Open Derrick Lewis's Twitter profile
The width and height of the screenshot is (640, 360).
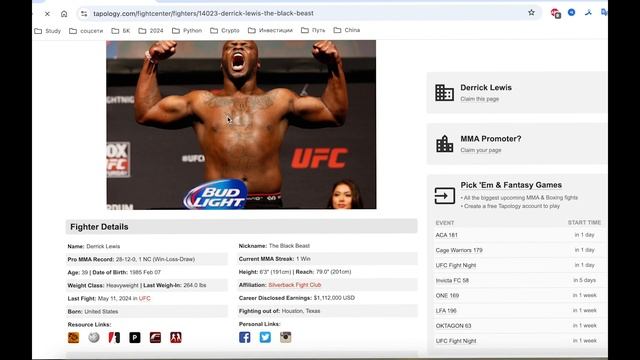(x=265, y=337)
